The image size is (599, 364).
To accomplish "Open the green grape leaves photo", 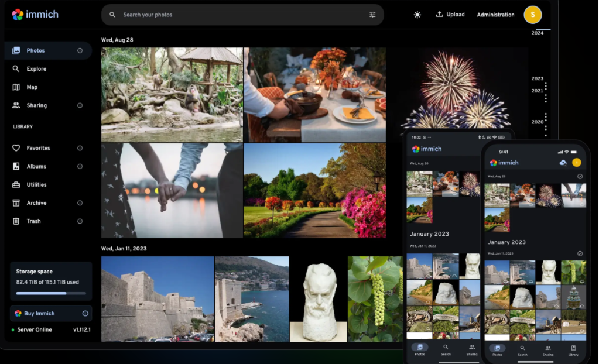I will [375, 298].
